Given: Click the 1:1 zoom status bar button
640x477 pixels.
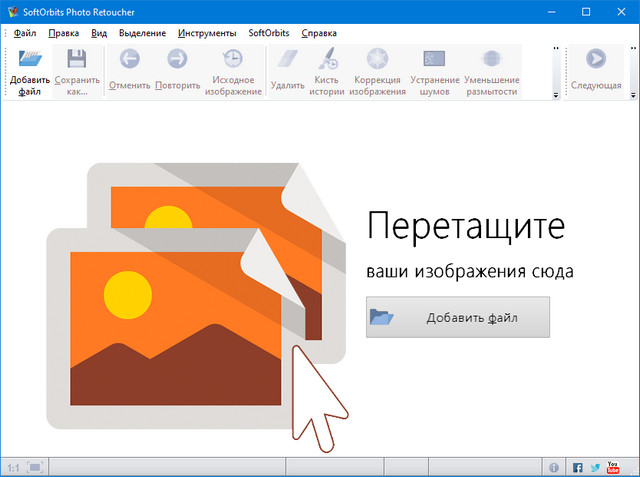Looking at the screenshot, I should coord(13,467).
